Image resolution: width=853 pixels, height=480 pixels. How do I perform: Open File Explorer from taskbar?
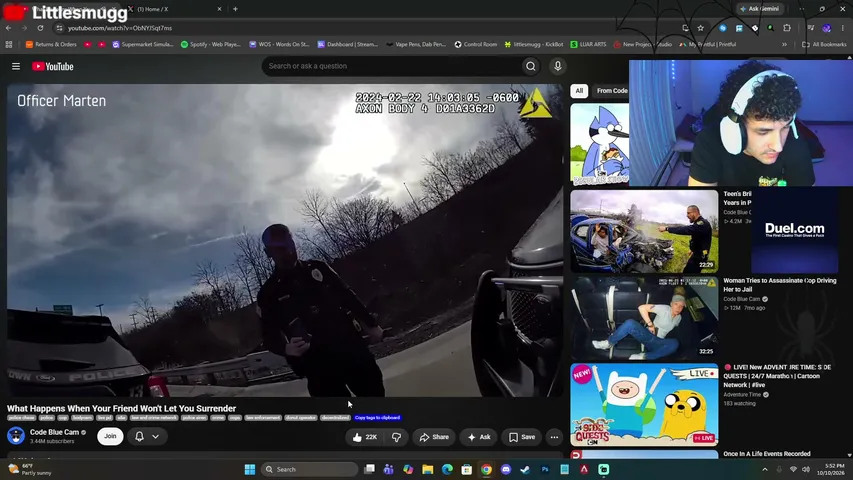coord(428,469)
